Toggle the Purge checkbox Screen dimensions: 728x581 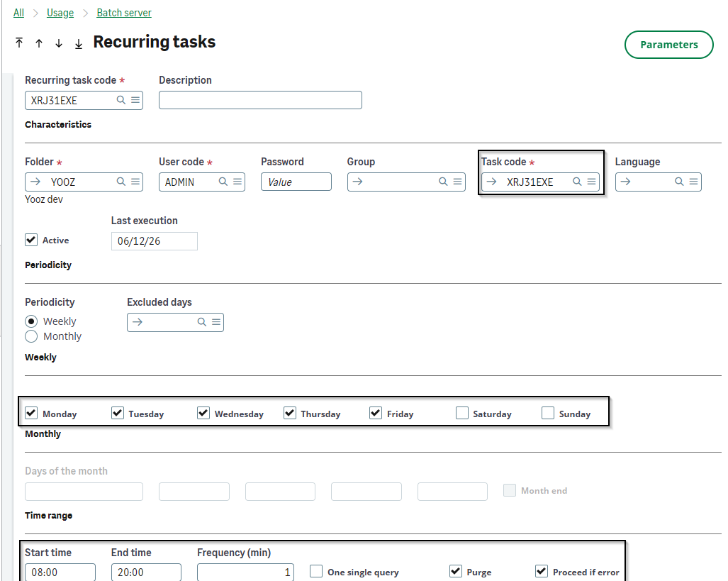pos(456,571)
